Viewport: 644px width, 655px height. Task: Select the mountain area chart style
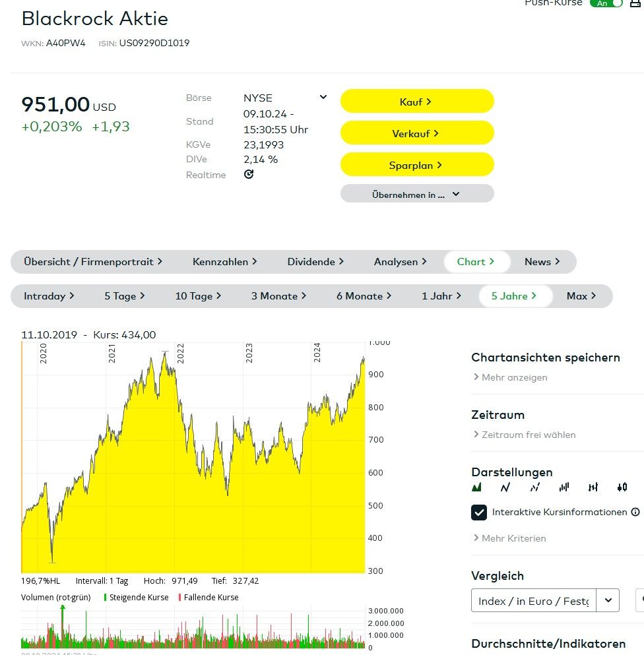point(476,487)
